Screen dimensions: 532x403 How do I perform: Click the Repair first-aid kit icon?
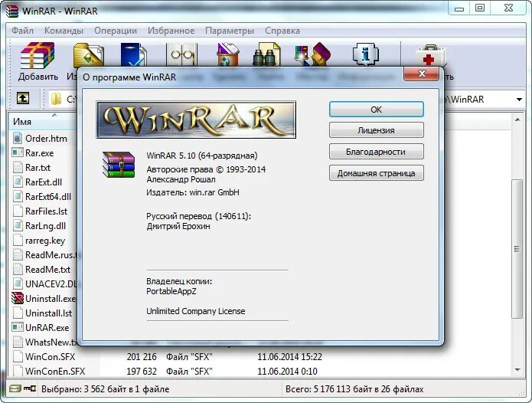pos(430,55)
